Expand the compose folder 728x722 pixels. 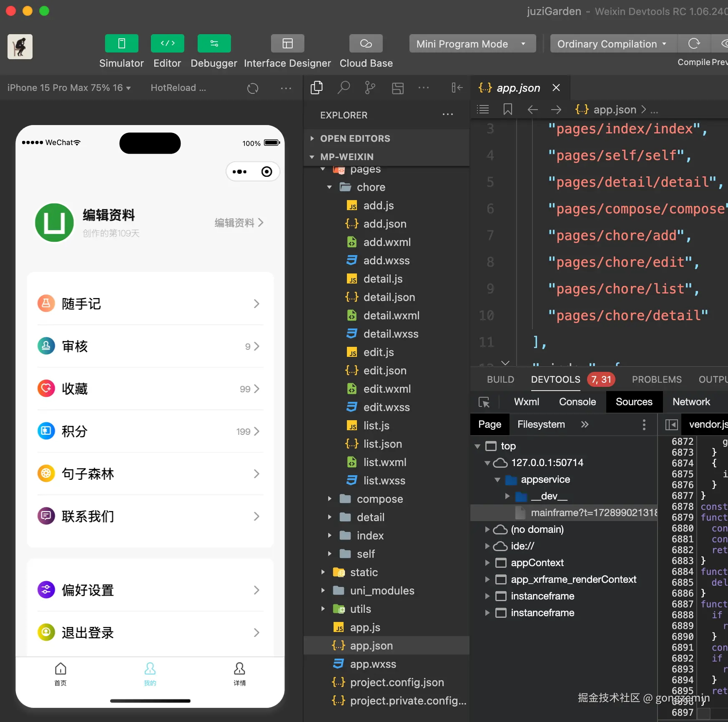[387, 499]
